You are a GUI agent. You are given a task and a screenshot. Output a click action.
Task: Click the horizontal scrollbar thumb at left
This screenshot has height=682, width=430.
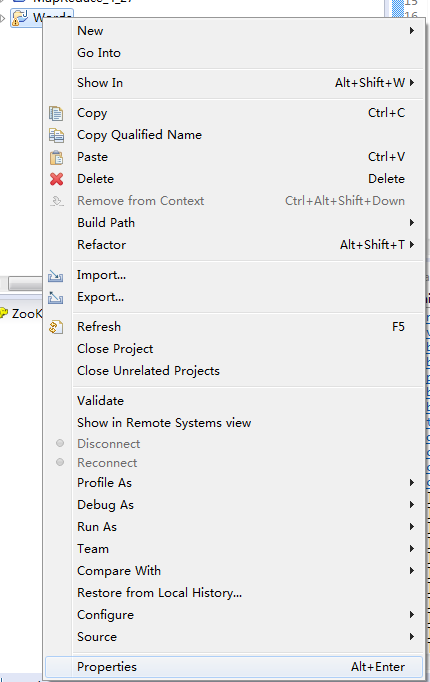tap(25, 284)
